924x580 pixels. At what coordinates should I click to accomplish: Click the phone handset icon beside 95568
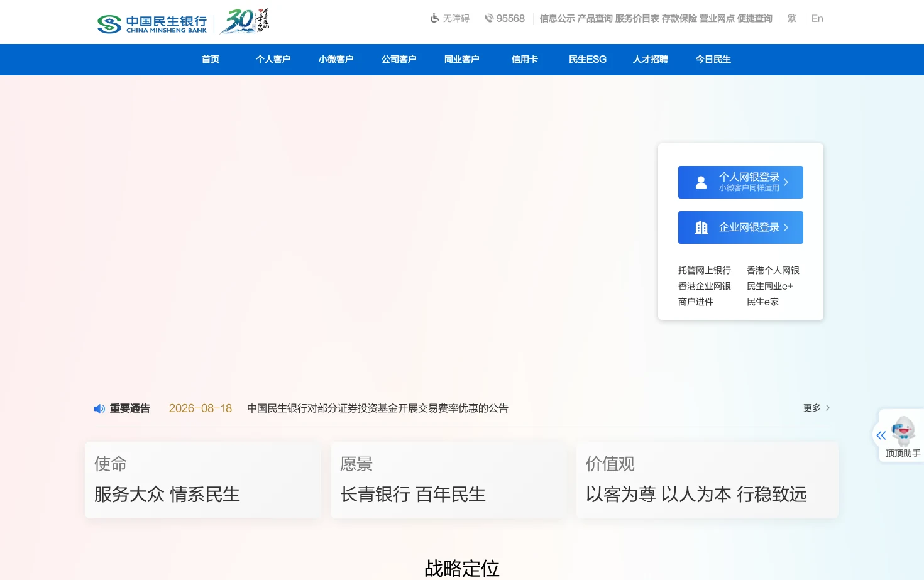click(x=489, y=18)
